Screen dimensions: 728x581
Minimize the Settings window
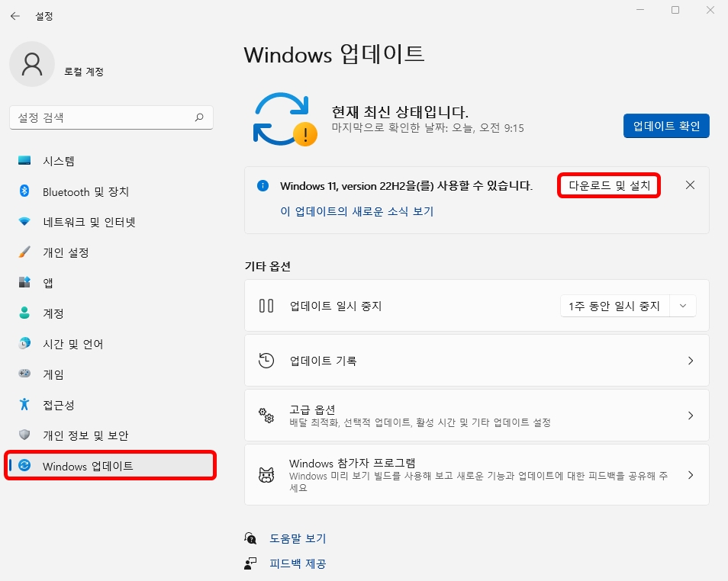pyautogui.click(x=640, y=10)
